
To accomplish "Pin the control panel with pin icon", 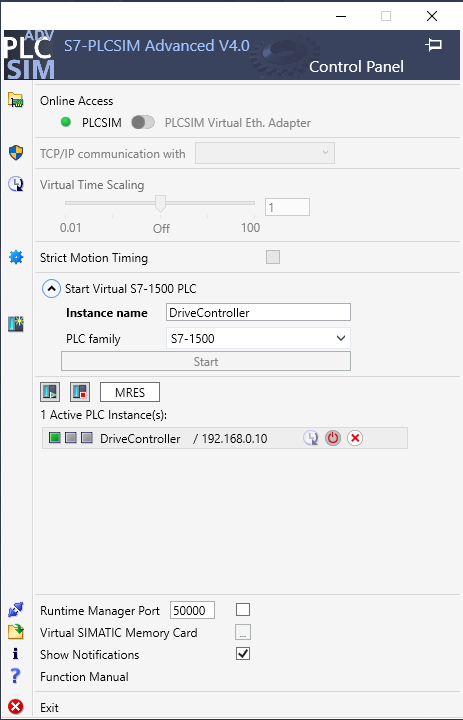I will [434, 45].
